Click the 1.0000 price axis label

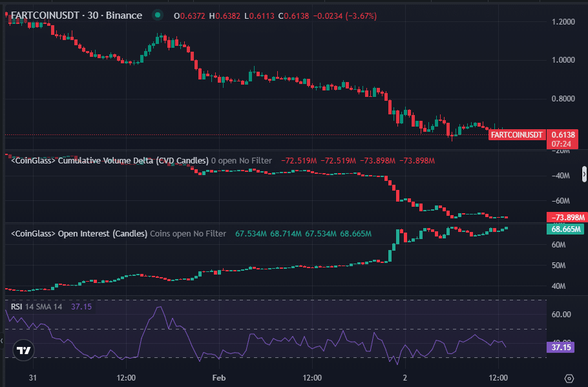[x=563, y=60]
